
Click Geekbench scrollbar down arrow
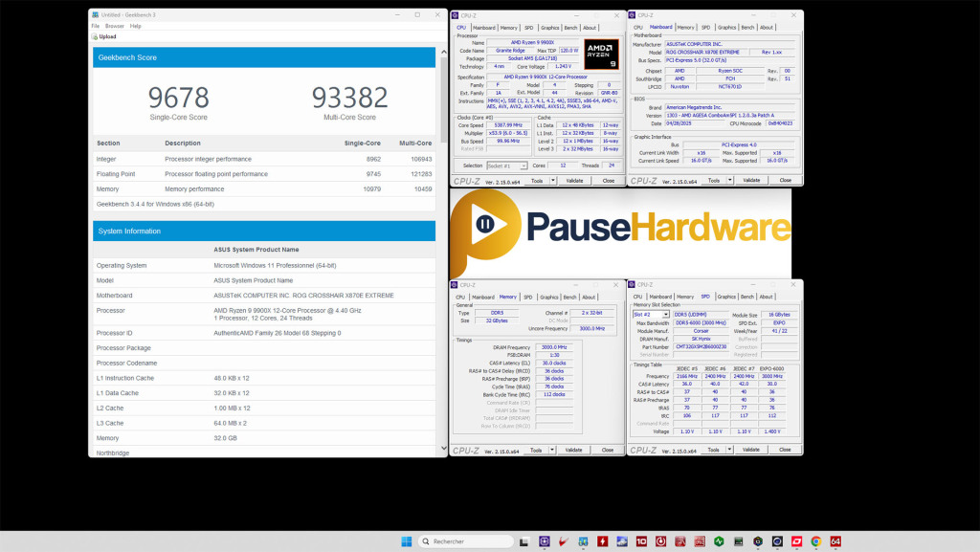[x=444, y=449]
